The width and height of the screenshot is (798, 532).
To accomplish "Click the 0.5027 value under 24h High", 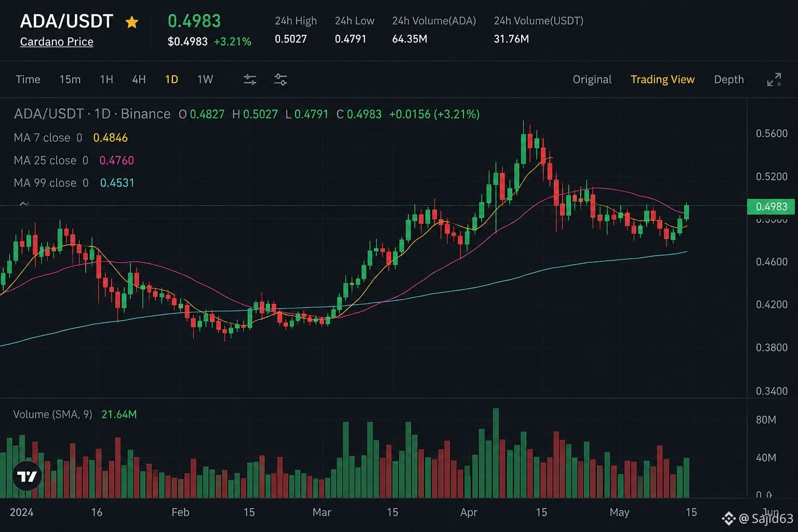I will point(291,39).
